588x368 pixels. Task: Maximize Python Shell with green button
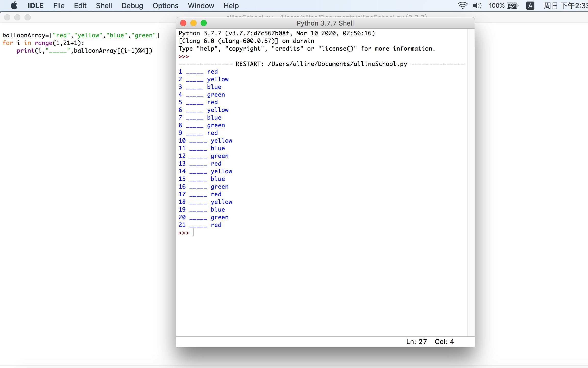tap(204, 23)
